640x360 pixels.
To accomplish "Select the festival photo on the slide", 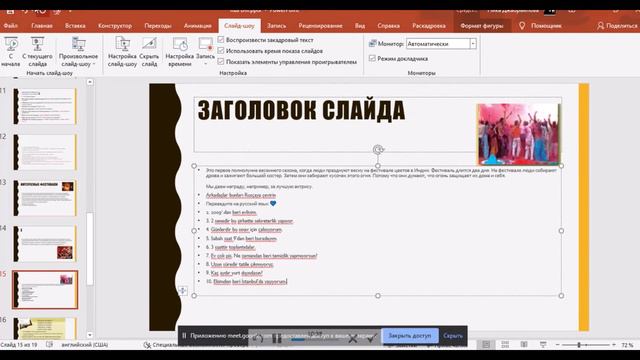I will tap(519, 134).
